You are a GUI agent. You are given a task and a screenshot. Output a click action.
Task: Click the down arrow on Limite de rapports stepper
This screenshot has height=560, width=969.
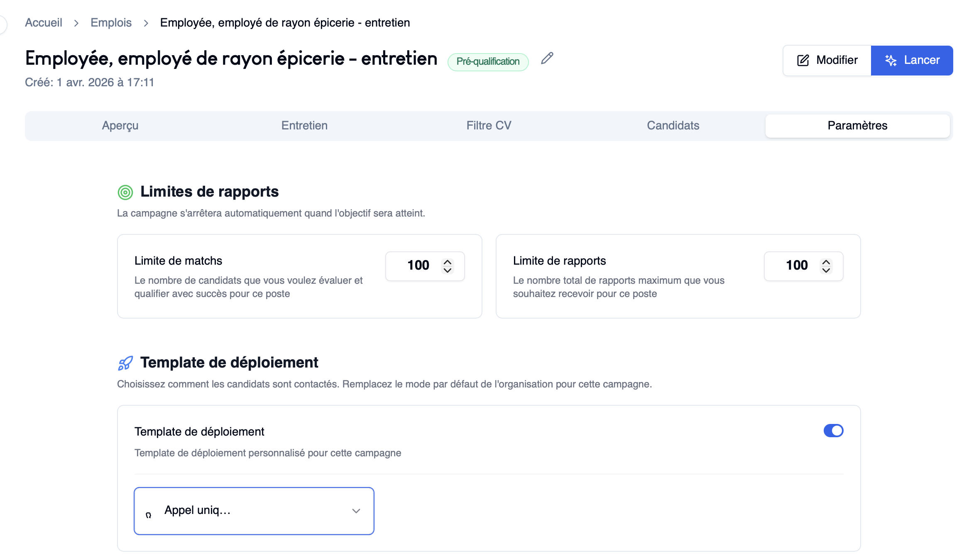[826, 271]
